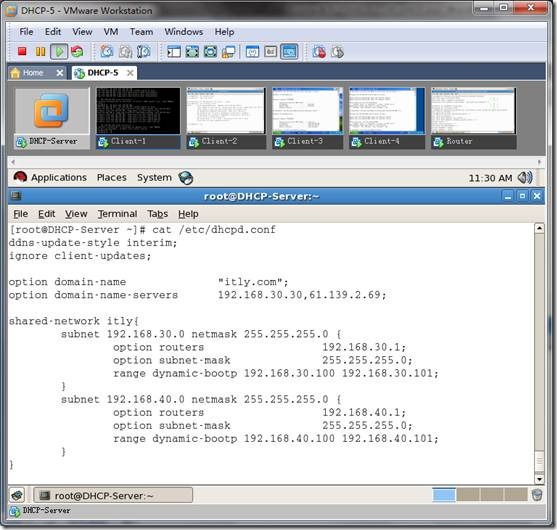
Task: Click the text 'shared-network itly{'
Action: (x=74, y=321)
